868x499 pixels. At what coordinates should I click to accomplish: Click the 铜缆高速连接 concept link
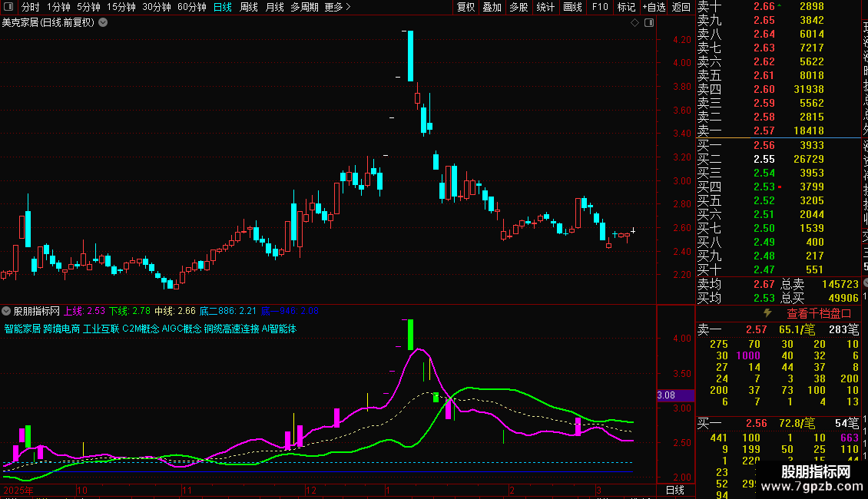pos(231,329)
